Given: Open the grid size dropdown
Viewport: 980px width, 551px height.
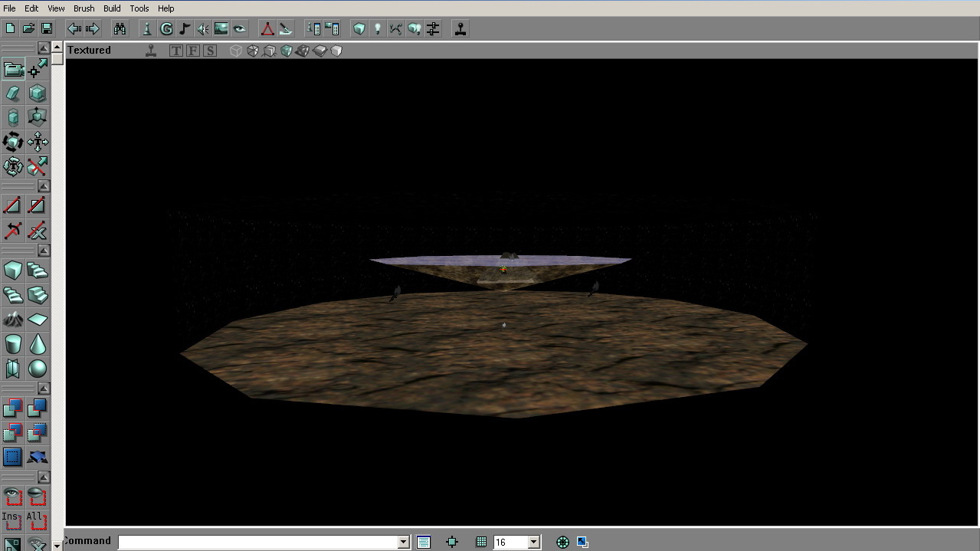Looking at the screenshot, I should (534, 542).
